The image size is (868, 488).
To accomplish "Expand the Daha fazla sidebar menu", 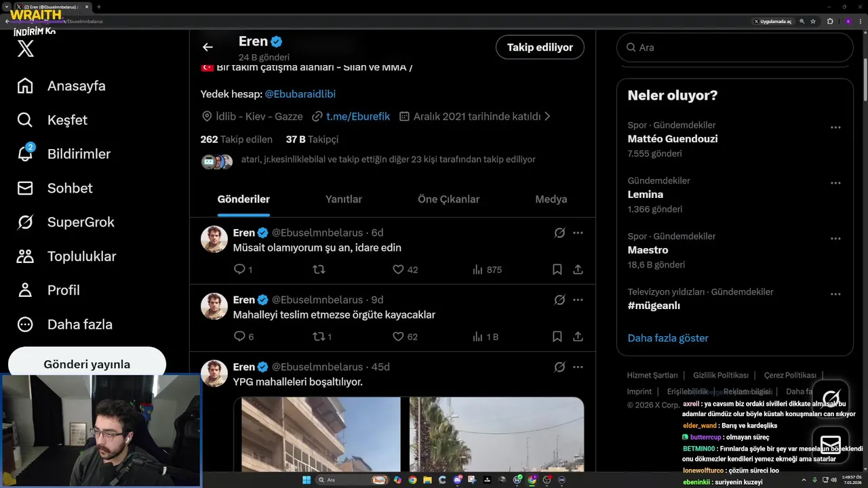I will [x=65, y=324].
